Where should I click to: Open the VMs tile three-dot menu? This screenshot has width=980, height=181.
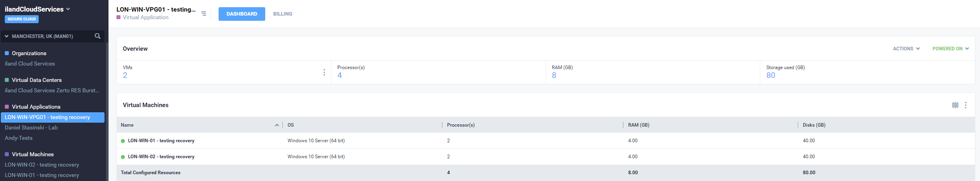(324, 72)
